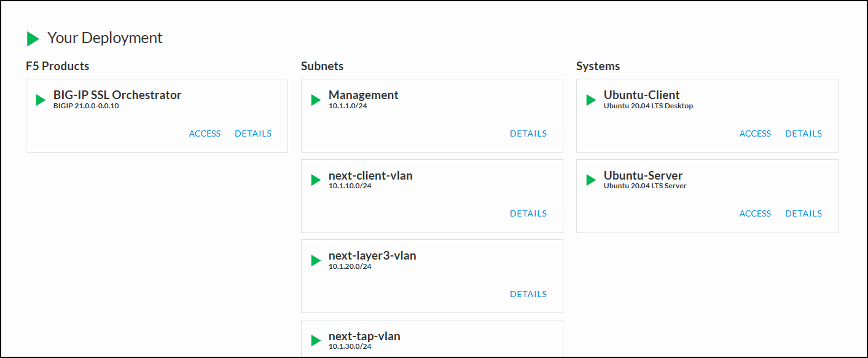The width and height of the screenshot is (868, 358).
Task: Select the next-layer3-vlan title
Action: (372, 255)
